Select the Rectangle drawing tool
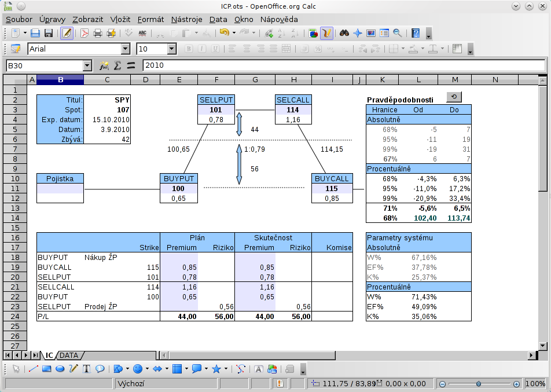This screenshot has width=551, height=392. coord(47,369)
